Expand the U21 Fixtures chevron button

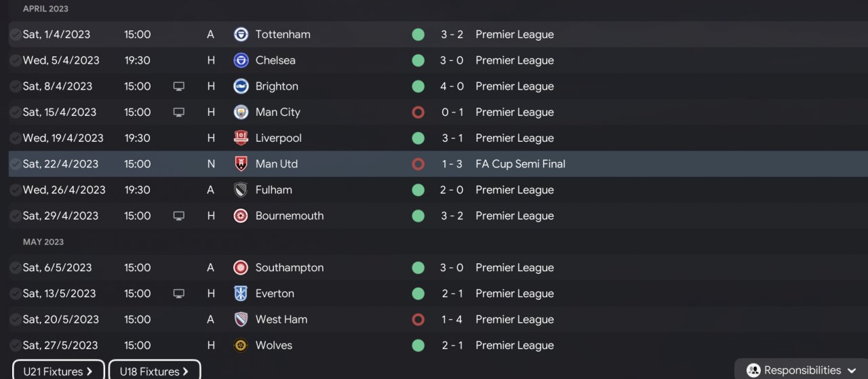click(x=59, y=371)
